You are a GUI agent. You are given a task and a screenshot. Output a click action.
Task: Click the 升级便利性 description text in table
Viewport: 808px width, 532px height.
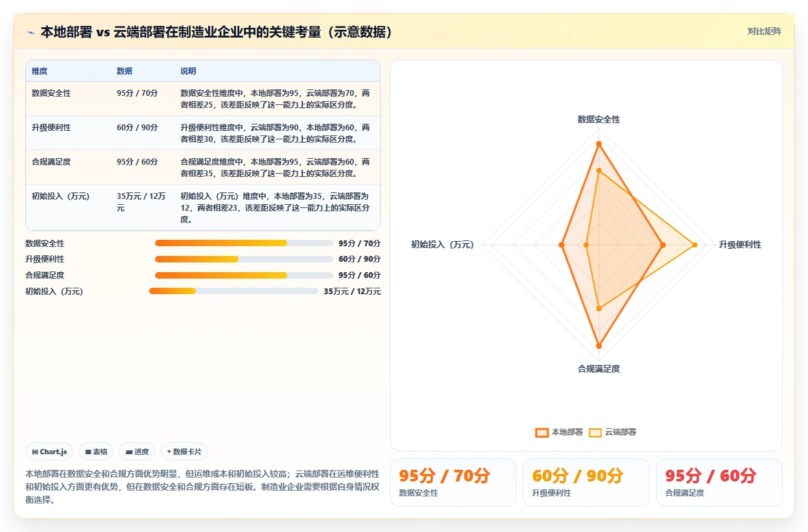point(276,133)
